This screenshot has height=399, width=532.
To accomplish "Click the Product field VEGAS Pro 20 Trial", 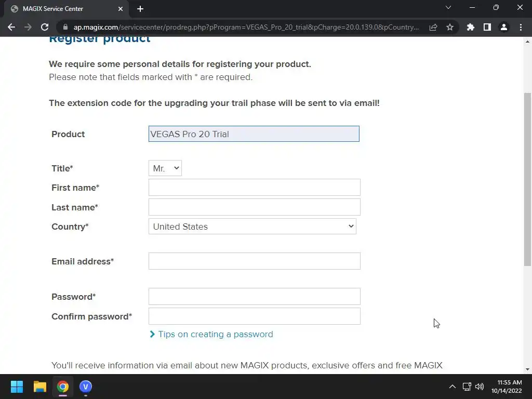I will [254, 134].
